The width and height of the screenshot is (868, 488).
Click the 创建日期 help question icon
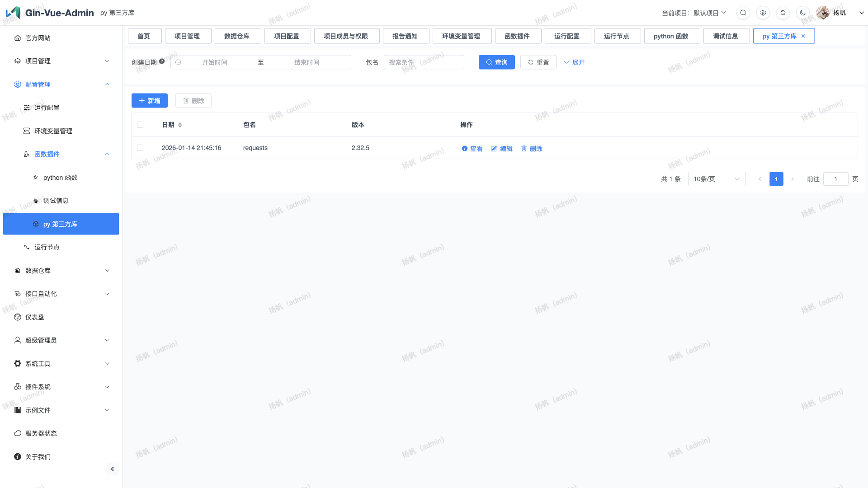click(162, 61)
